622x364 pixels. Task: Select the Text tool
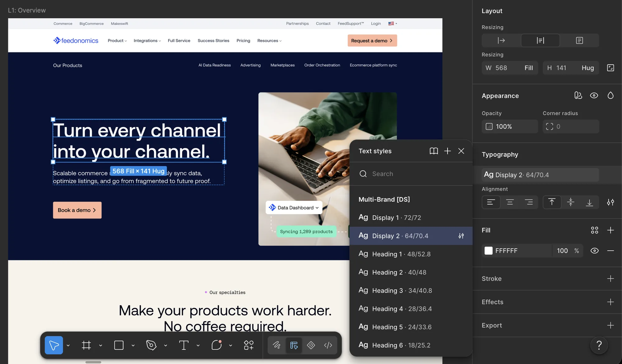[x=184, y=345]
